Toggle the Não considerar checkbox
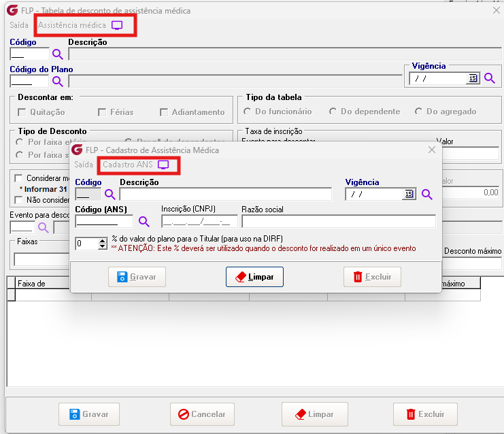The height and width of the screenshot is (434, 504). [x=18, y=200]
